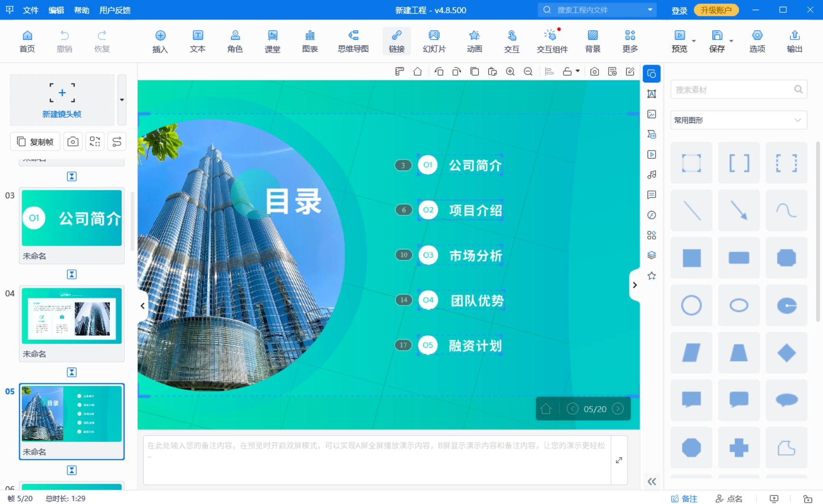This screenshot has height=504, width=823.
Task: Toggle transition between frames 04 and 05
Action: pyautogui.click(x=72, y=372)
